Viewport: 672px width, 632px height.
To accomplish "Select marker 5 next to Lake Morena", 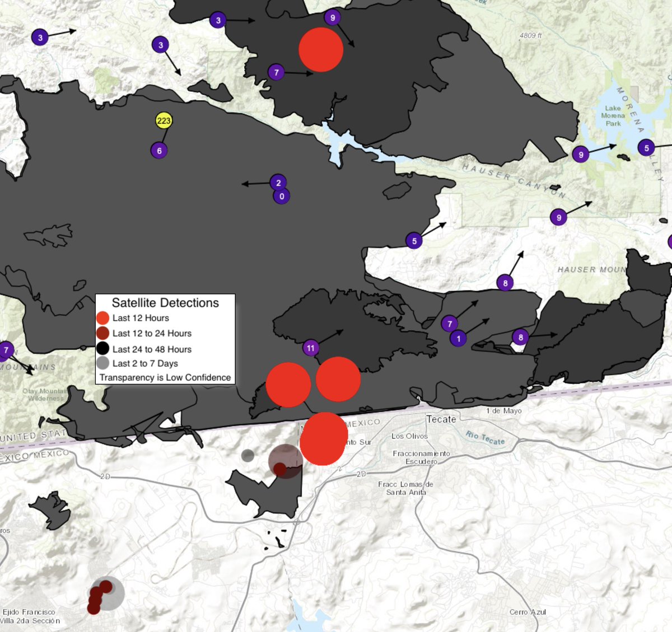I will [x=646, y=148].
